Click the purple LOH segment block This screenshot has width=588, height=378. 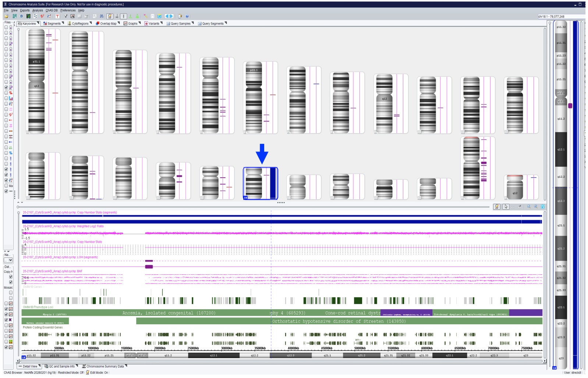point(149,266)
